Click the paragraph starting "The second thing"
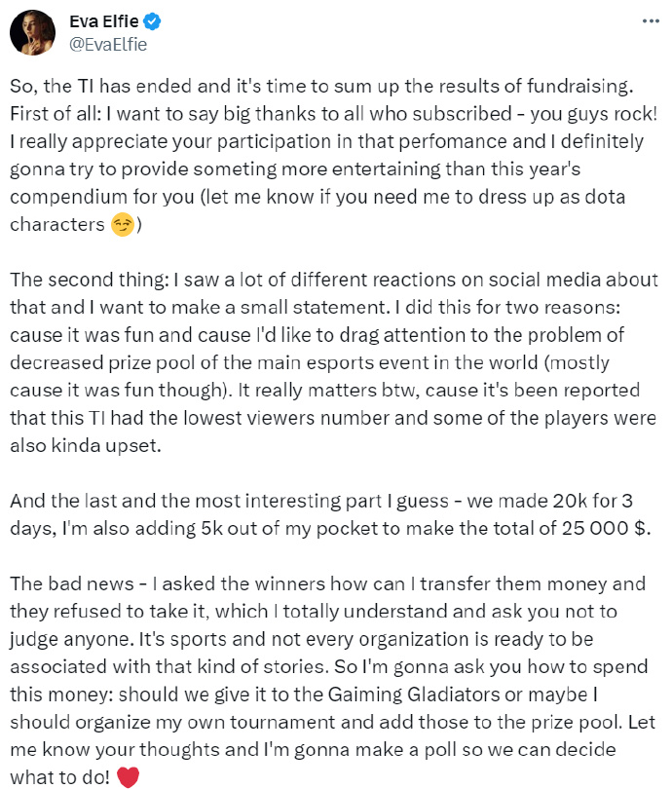The height and width of the screenshot is (789, 672). tap(331, 362)
